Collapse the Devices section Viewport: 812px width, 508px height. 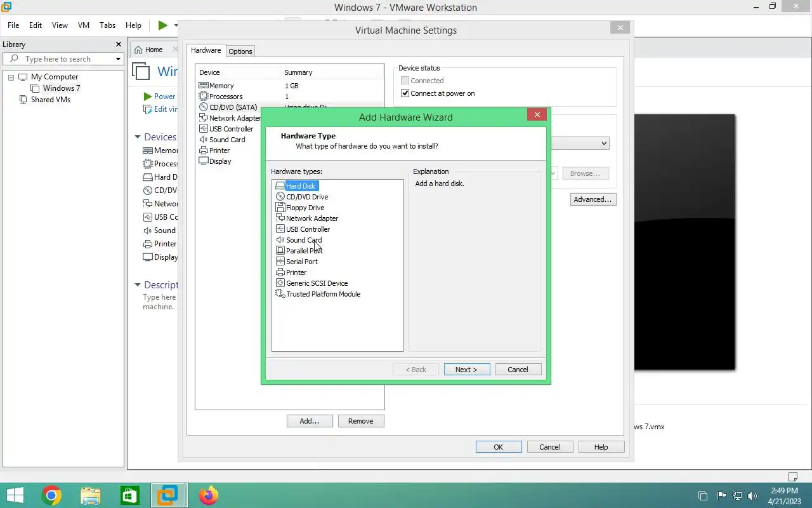pos(138,137)
